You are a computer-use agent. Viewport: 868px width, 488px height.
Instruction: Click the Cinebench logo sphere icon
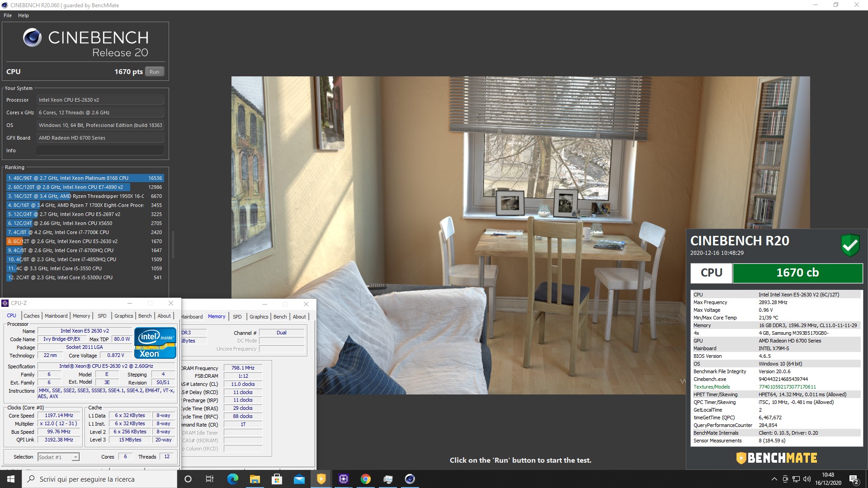pyautogui.click(x=32, y=38)
